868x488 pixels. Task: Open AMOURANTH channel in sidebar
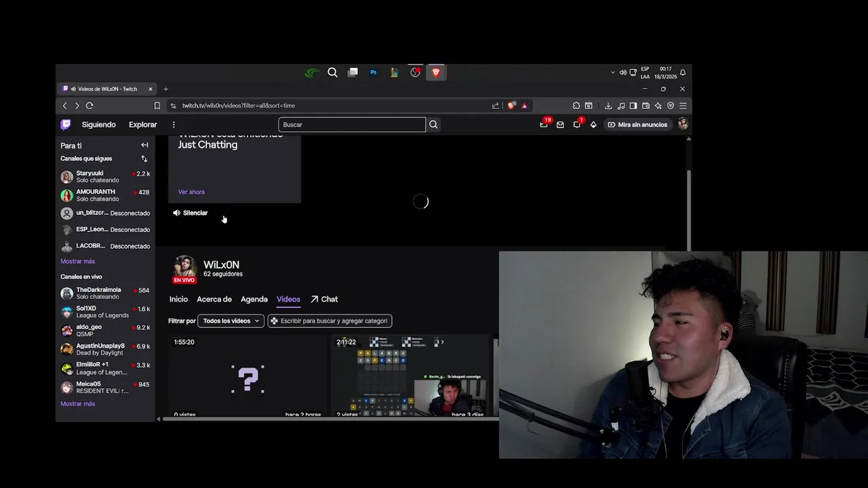tap(105, 195)
